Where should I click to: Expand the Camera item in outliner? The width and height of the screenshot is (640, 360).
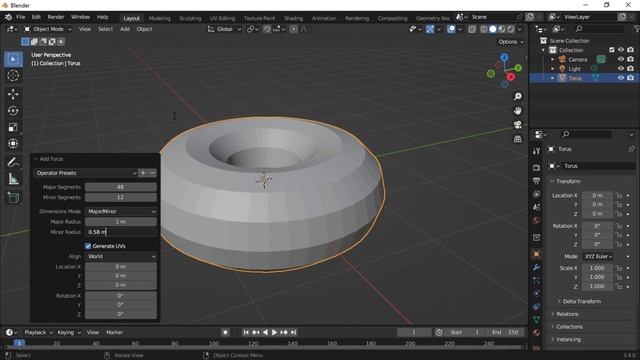tap(553, 60)
